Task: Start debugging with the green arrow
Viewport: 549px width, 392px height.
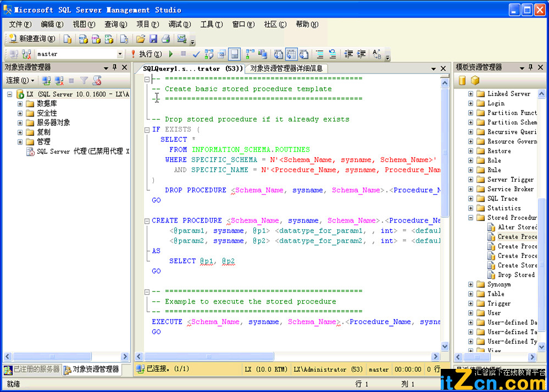Action: click(x=171, y=54)
